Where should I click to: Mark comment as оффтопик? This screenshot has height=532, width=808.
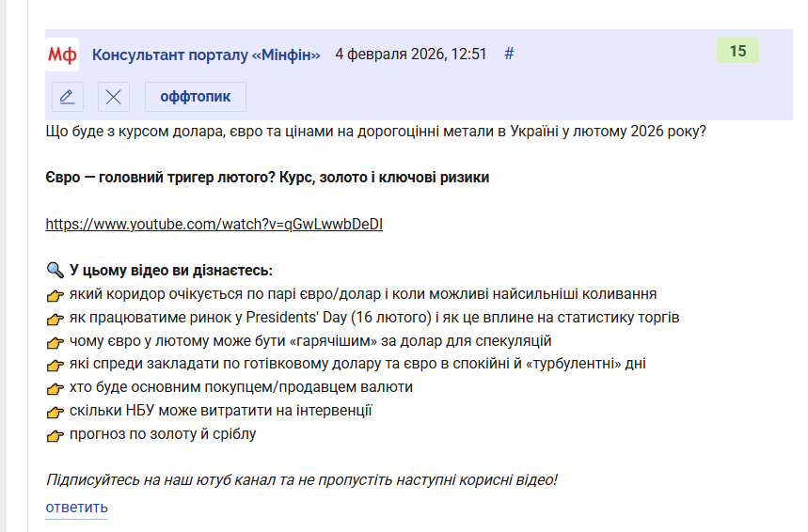pyautogui.click(x=196, y=96)
